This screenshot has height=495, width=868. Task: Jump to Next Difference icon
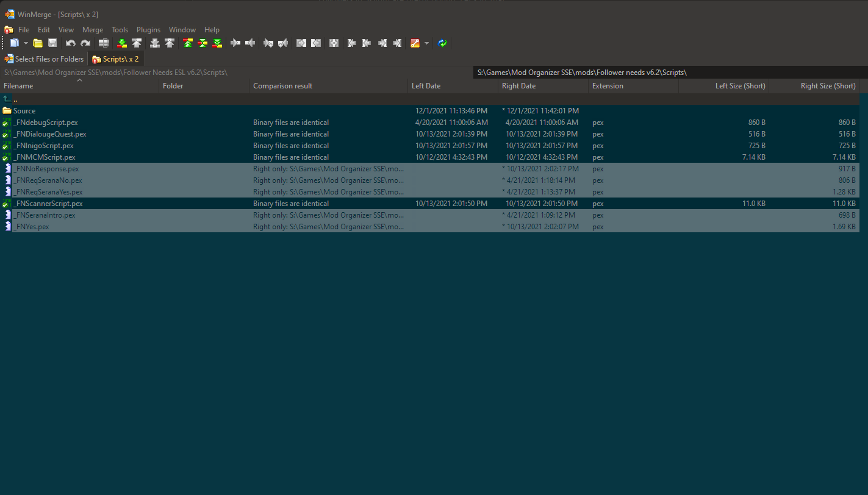(121, 43)
